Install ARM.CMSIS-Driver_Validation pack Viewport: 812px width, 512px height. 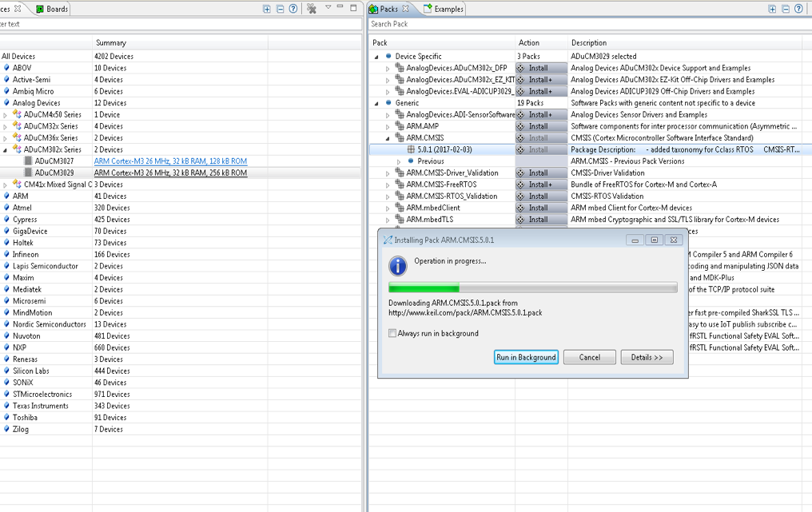(x=541, y=173)
